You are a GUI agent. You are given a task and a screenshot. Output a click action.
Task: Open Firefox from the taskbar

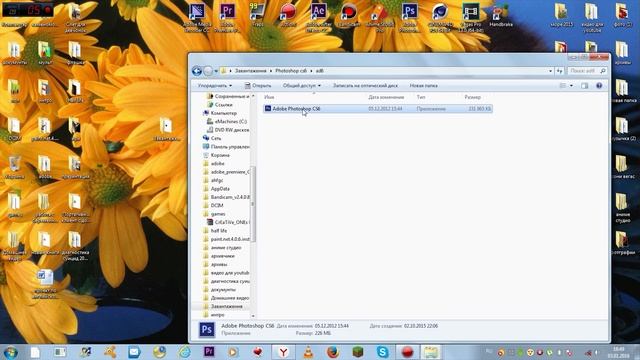pyautogui.click(x=333, y=352)
